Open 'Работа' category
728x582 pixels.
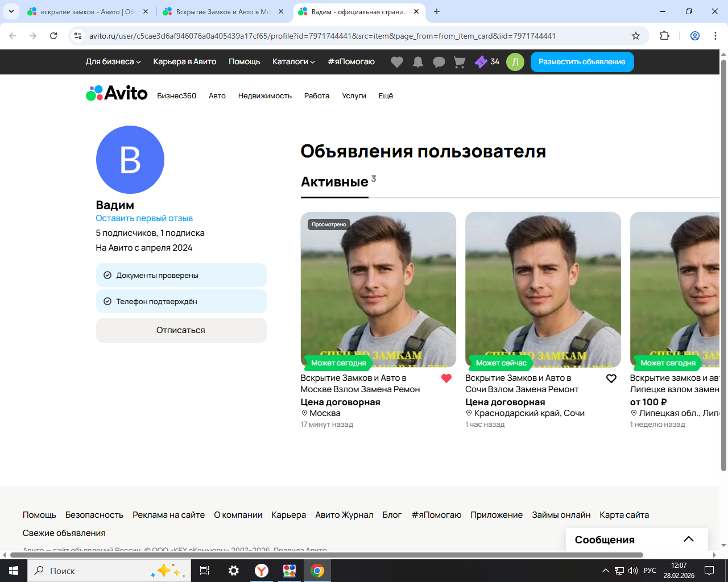click(317, 96)
